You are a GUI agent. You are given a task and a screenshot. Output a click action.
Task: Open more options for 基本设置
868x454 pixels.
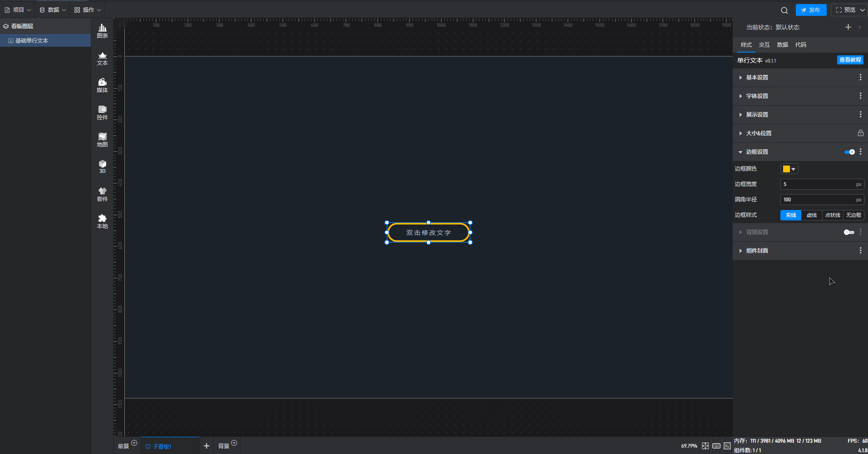pyautogui.click(x=860, y=78)
